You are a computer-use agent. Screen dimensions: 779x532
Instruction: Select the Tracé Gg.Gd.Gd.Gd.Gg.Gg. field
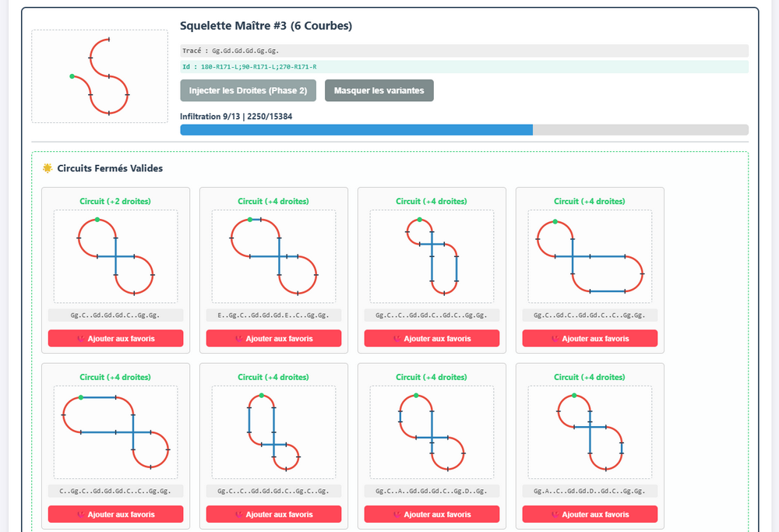464,51
